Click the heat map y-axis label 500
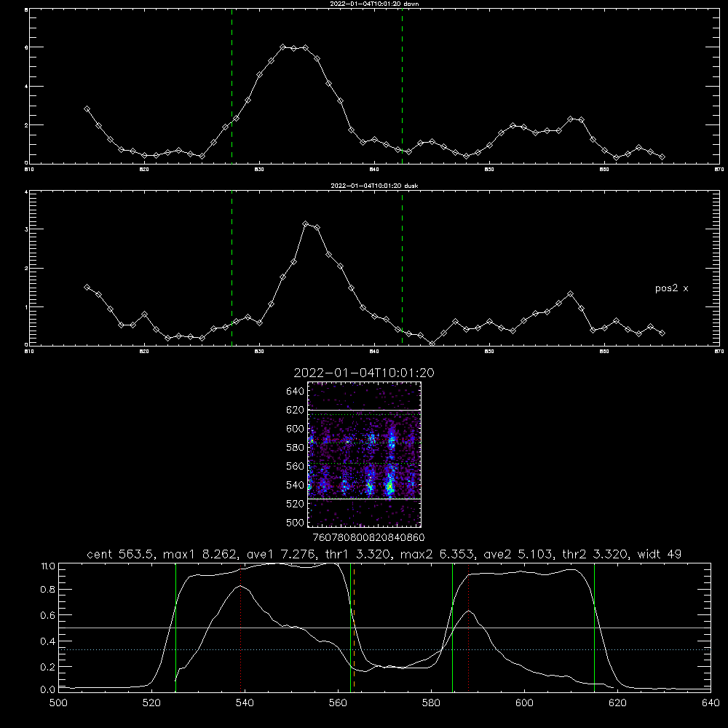728x728 pixels. pyautogui.click(x=296, y=523)
